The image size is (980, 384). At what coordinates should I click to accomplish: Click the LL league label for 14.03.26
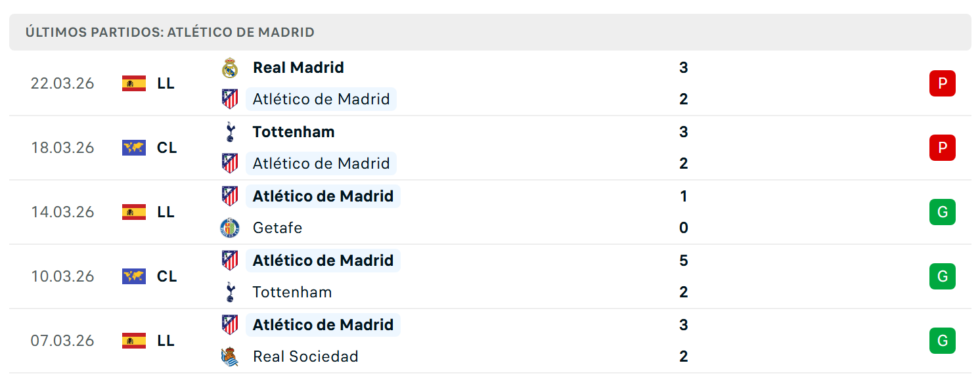[166, 212]
